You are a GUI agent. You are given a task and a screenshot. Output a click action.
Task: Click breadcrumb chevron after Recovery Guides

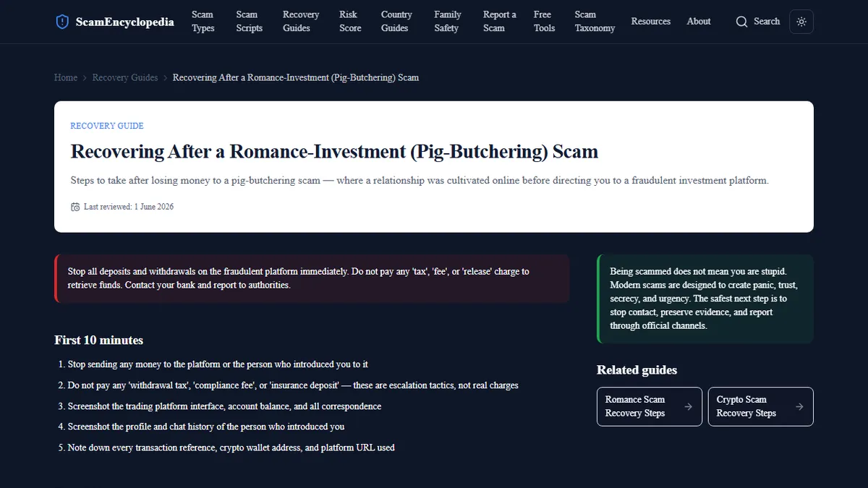[x=166, y=77]
